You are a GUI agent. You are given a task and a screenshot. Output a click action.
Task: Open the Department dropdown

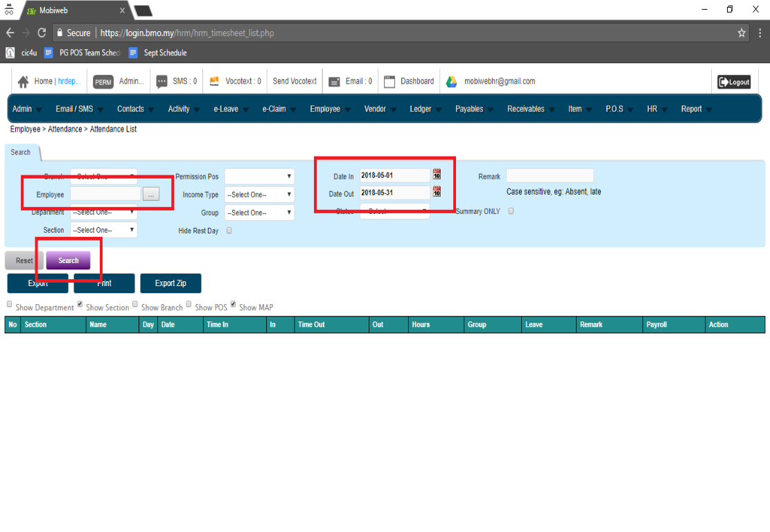pyautogui.click(x=104, y=212)
